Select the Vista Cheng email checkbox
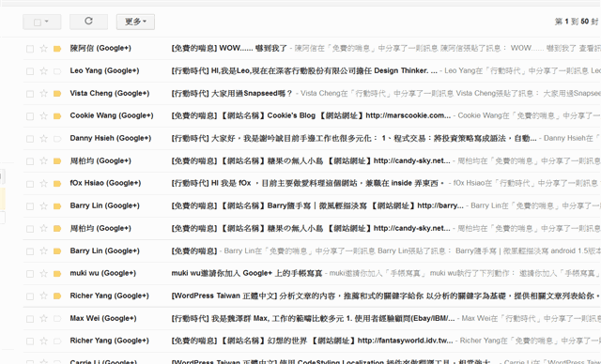 coord(30,94)
